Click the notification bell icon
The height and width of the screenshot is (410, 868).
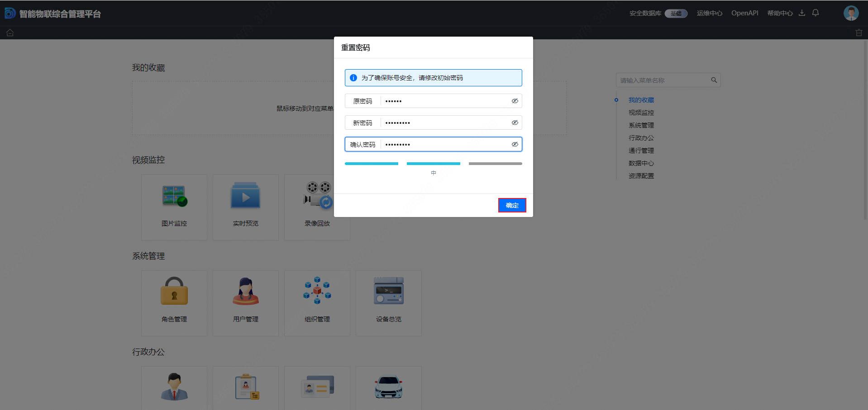click(x=816, y=13)
